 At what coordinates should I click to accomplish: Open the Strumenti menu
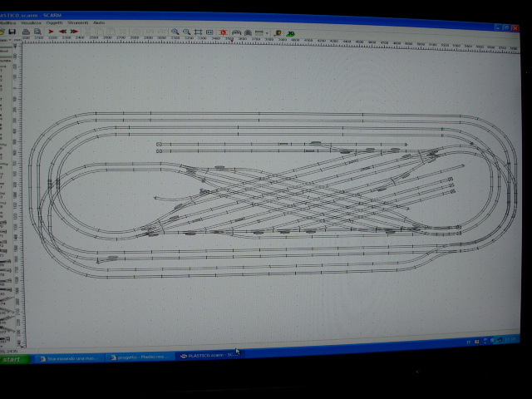pyautogui.click(x=78, y=22)
